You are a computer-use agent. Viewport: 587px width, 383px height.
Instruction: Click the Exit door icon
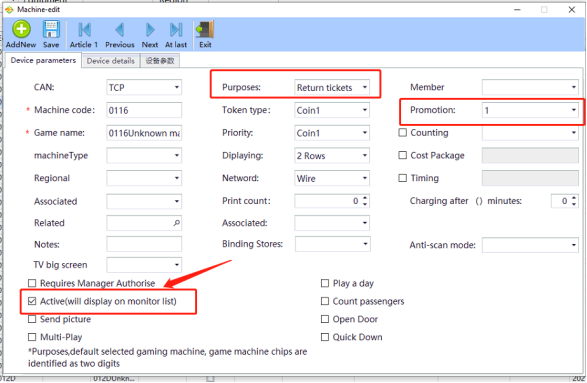205,30
